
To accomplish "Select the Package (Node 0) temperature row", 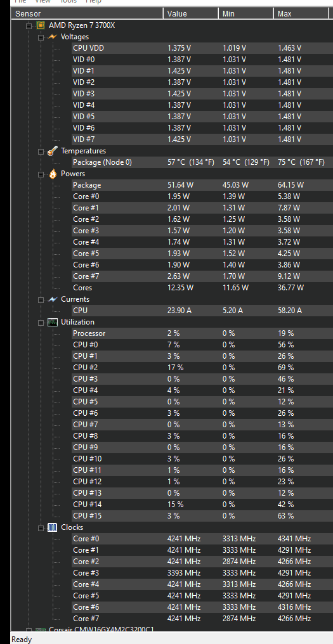I will 200,162.
